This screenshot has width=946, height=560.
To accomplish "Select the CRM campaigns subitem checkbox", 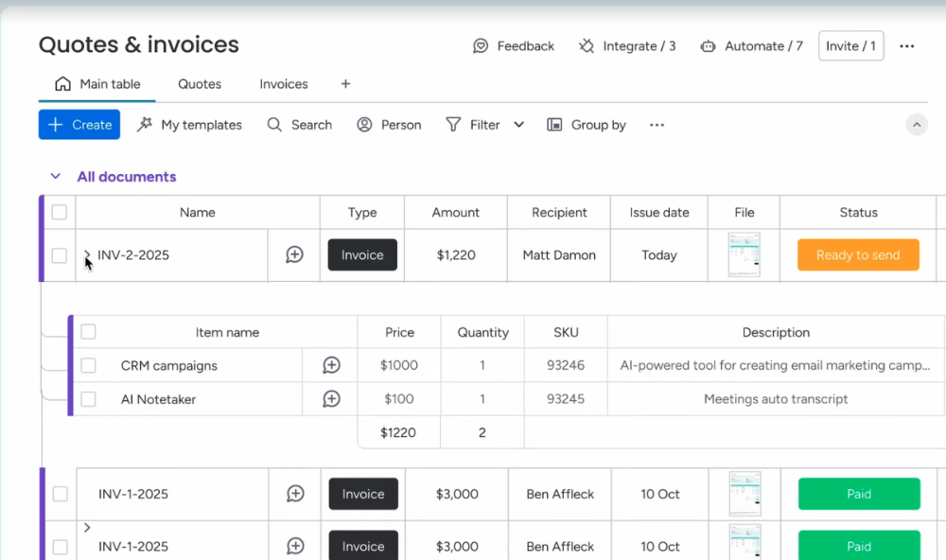I will point(88,365).
